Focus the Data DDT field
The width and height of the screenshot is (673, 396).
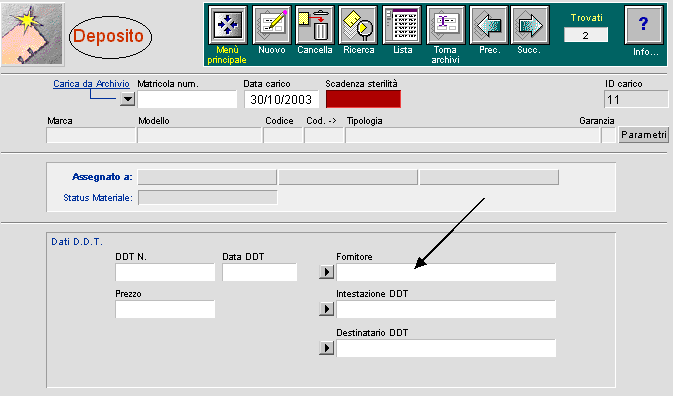260,272
